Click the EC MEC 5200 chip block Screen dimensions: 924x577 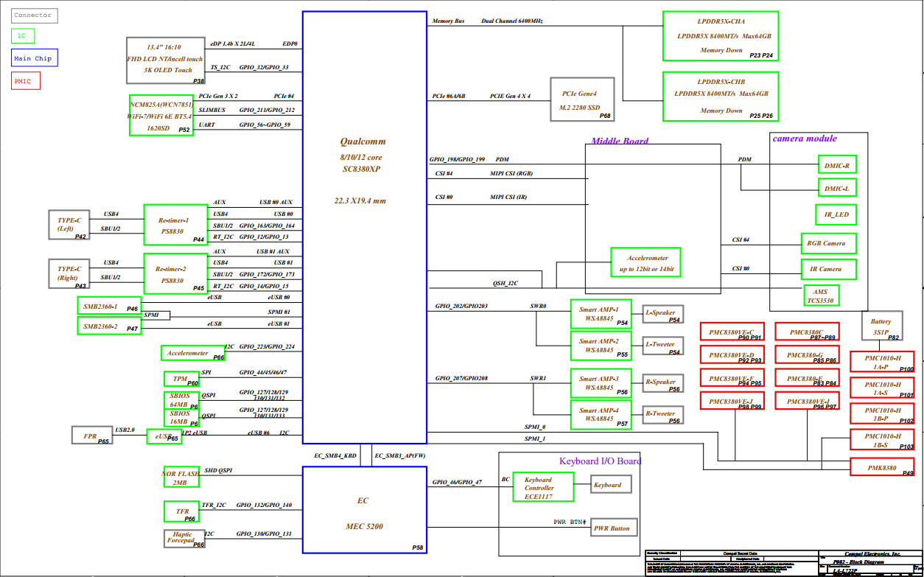364,509
